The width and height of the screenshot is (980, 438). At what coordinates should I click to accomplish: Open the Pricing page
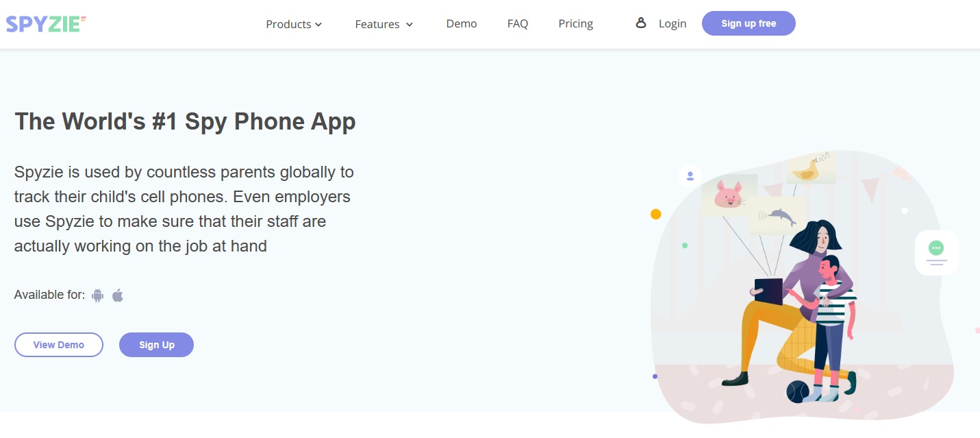pyautogui.click(x=576, y=24)
